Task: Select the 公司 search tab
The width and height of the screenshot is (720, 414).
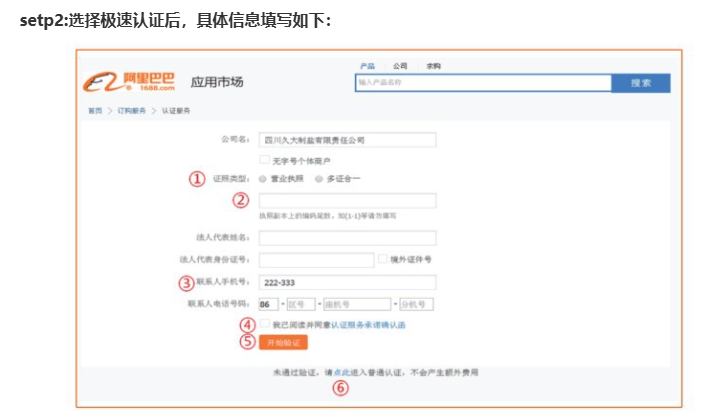Action: point(400,66)
